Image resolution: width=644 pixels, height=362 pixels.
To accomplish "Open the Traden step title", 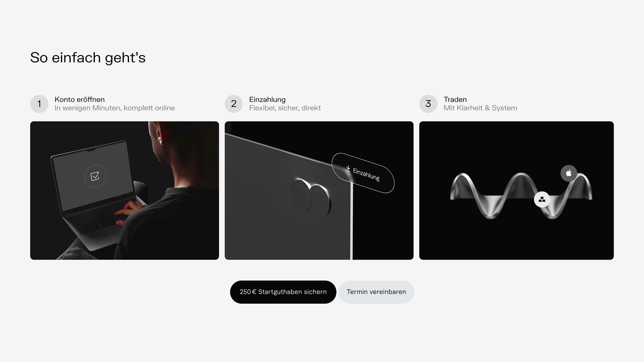I will [455, 99].
